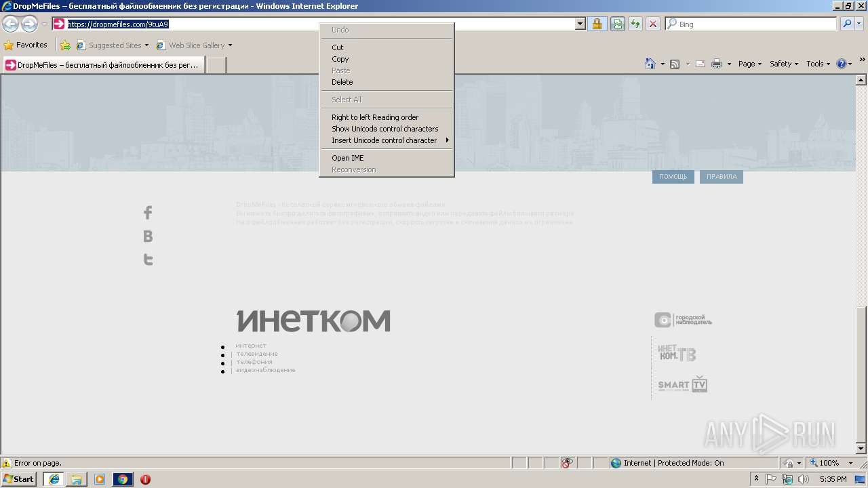Click Add to Favorites Bar star icon
868x488 pixels.
65,45
